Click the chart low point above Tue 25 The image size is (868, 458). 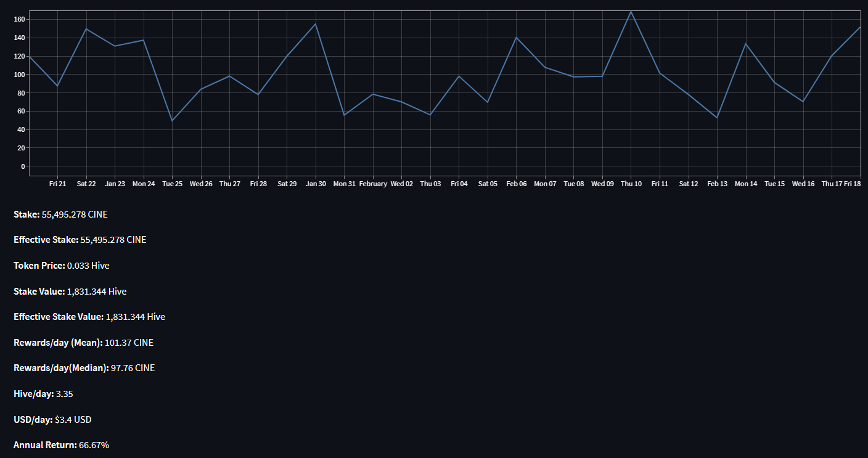click(x=172, y=120)
